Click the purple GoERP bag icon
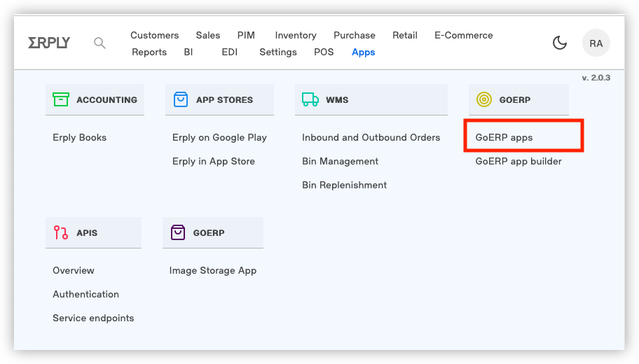The height and width of the screenshot is (364, 639). point(178,232)
